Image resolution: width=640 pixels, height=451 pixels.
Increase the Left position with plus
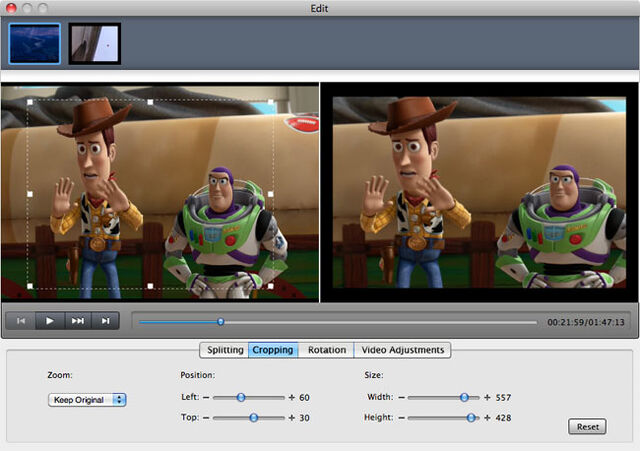291,397
